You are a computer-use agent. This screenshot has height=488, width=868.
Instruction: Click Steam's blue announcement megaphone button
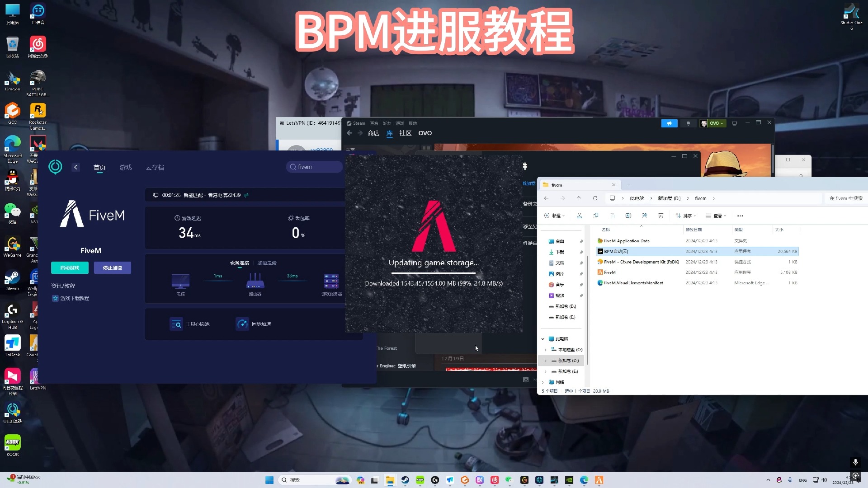tap(669, 123)
